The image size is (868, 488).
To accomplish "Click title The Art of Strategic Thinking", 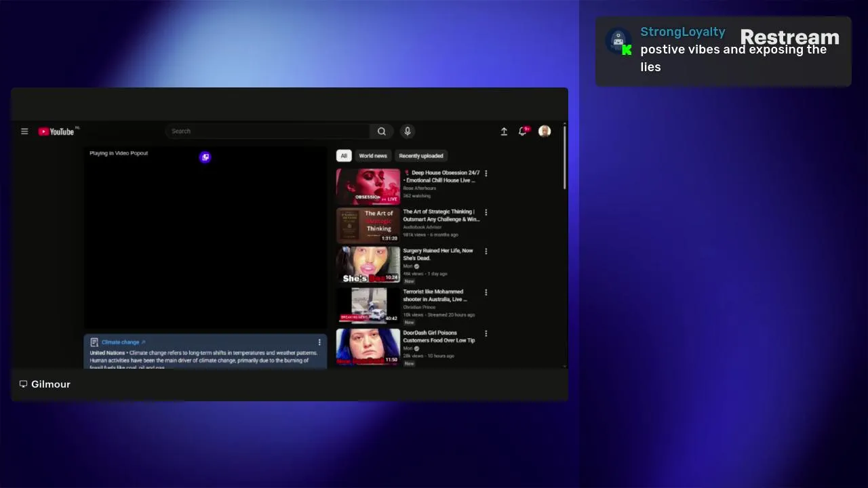I will (441, 216).
